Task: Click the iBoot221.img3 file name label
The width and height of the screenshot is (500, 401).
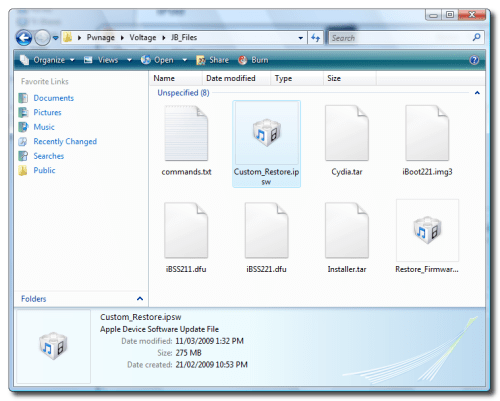Action: click(427, 172)
